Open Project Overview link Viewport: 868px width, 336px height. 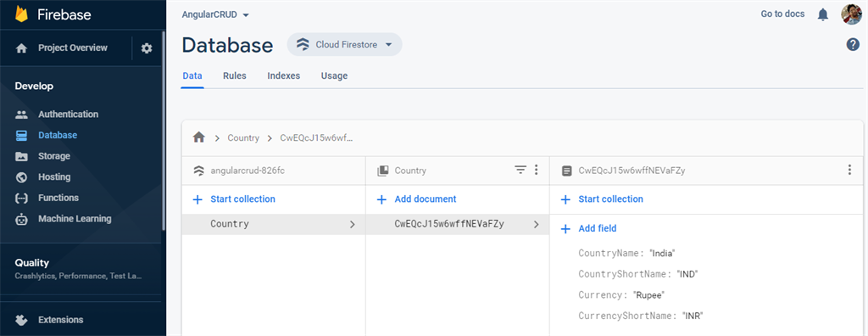[73, 48]
